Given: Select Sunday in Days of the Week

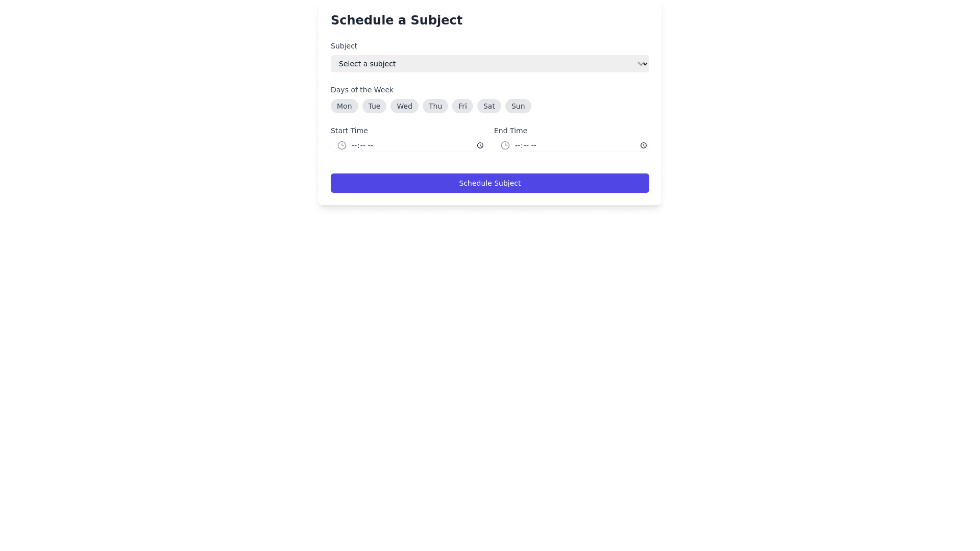Looking at the screenshot, I should (x=518, y=106).
